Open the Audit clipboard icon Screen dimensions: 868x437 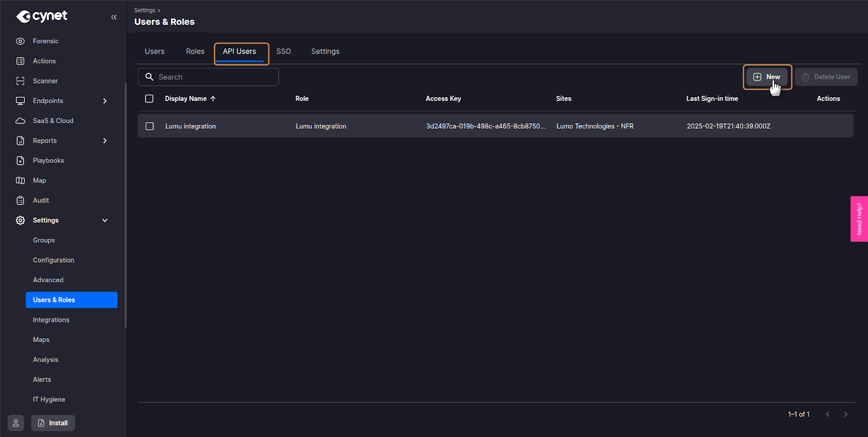(x=21, y=200)
